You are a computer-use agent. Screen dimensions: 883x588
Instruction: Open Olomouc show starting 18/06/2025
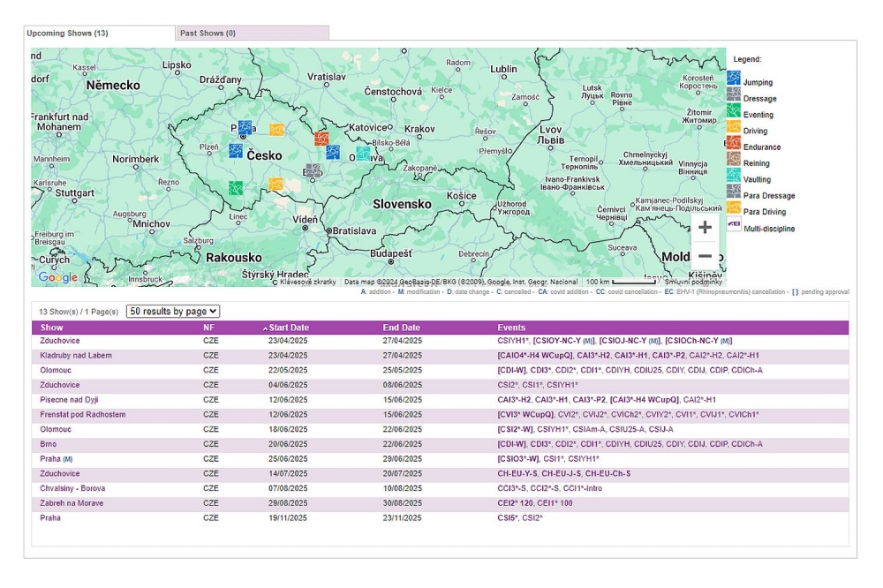click(x=55, y=429)
